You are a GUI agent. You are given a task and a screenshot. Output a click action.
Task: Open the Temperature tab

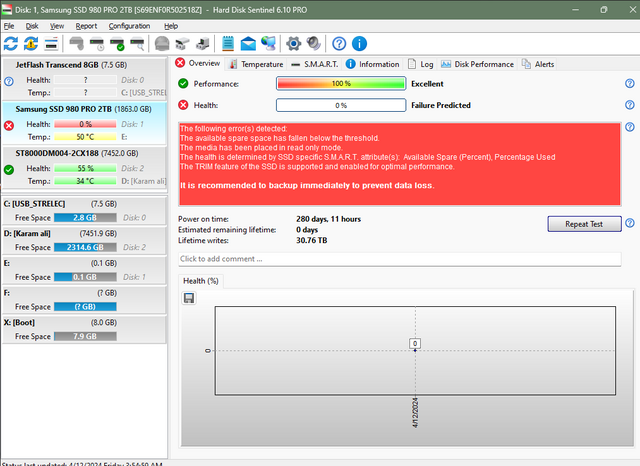255,64
